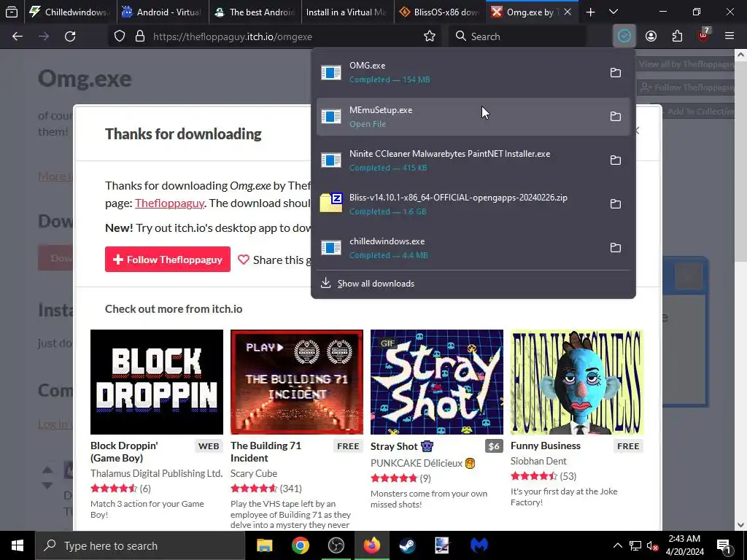Open the Funny Business game thumbnail
The image size is (747, 560).
pos(577,382)
